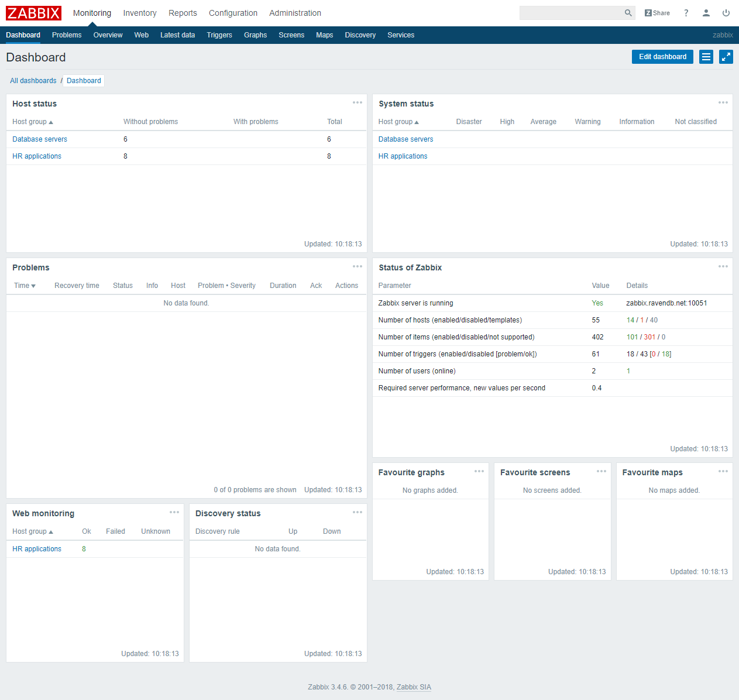Follow the All dashboards breadcrumb link
Screen dimensions: 739x700
[x=33, y=81]
